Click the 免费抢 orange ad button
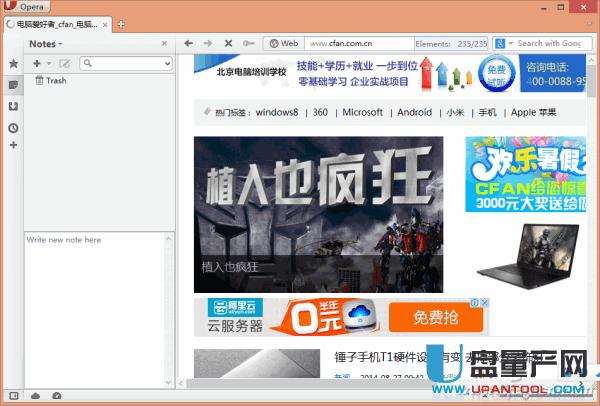The width and height of the screenshot is (600, 406). click(x=436, y=317)
